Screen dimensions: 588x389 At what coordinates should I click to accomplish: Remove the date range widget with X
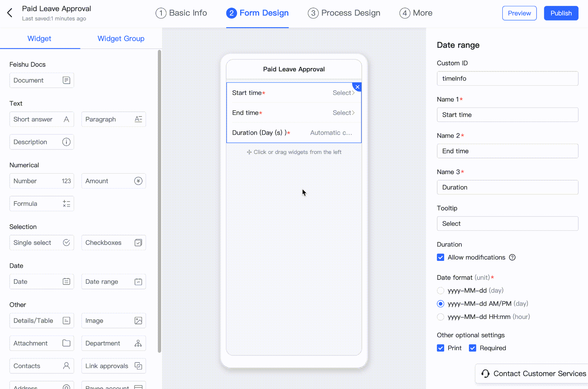click(x=357, y=87)
